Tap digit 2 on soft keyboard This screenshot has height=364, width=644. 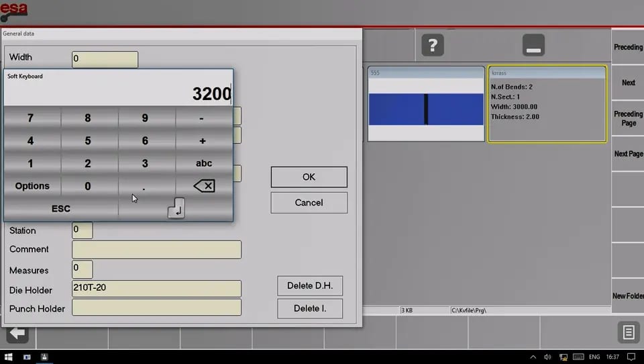(88, 163)
